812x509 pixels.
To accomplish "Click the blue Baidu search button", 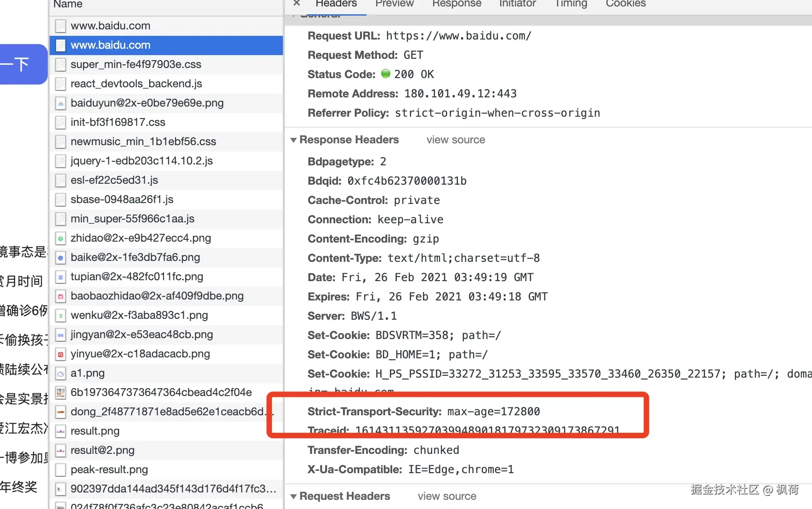I will [x=23, y=64].
